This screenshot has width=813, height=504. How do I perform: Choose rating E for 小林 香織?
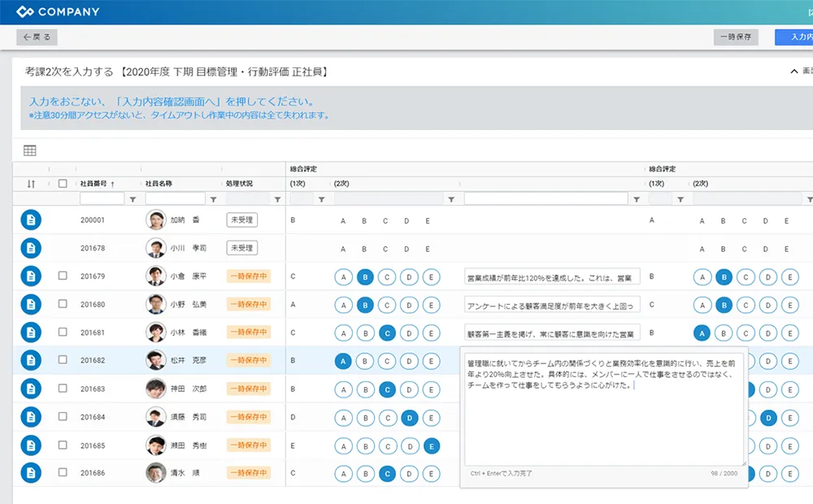coord(431,332)
